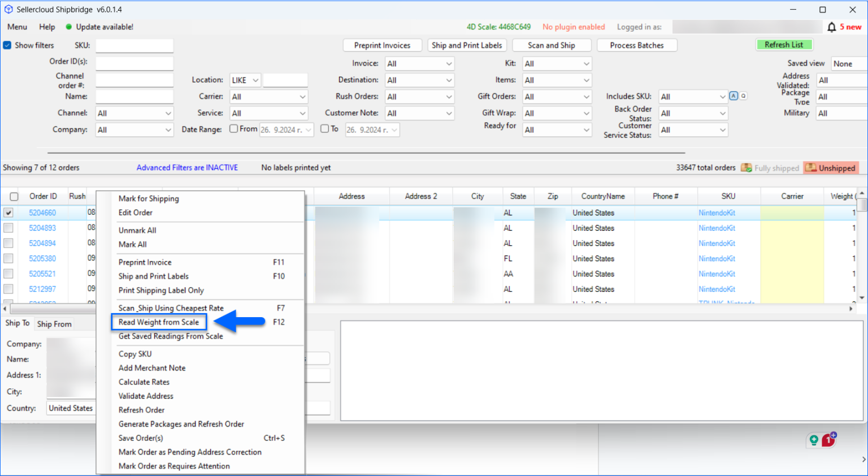Expand the Carrier dropdown
Viewport: 868px width, 476px height.
(x=268, y=96)
